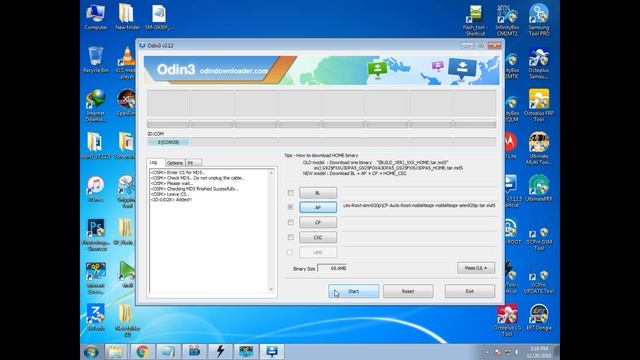640x360 pixels.
Task: Show hidden system tray icons
Action: click(x=487, y=352)
